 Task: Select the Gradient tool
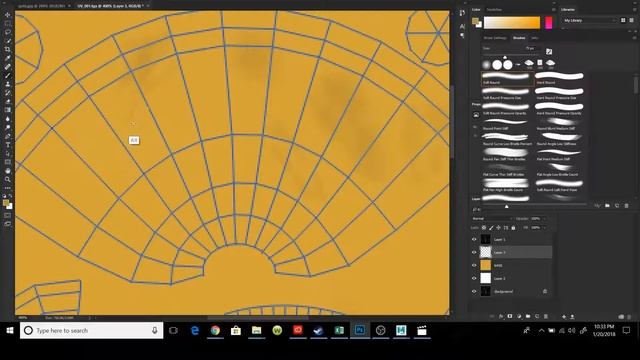(7, 110)
